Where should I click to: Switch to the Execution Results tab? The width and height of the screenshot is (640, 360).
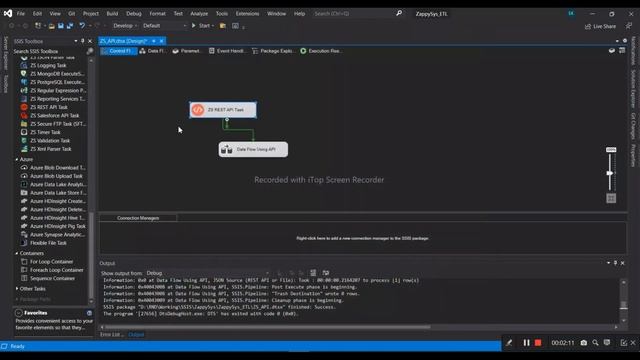(x=320, y=51)
